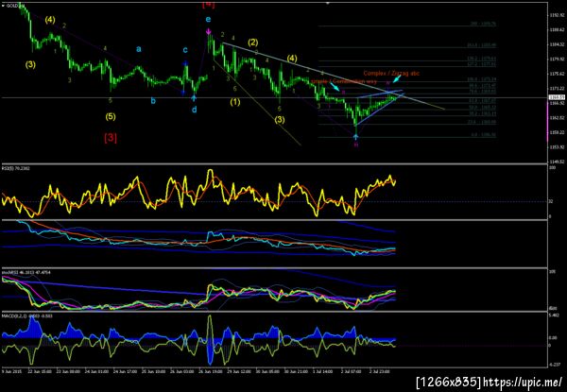567x392 pixels.
Task: Click the '29 Jun 12:00' time axis label
Action: click(x=240, y=370)
